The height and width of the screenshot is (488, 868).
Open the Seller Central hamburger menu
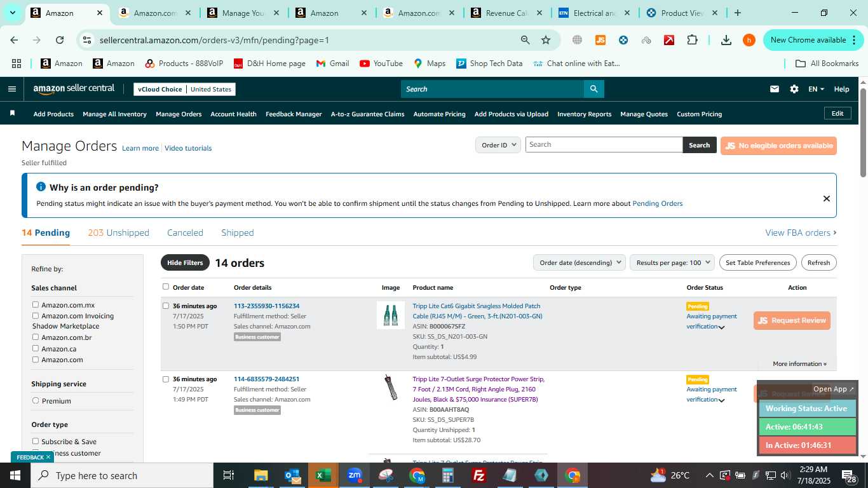(12, 89)
